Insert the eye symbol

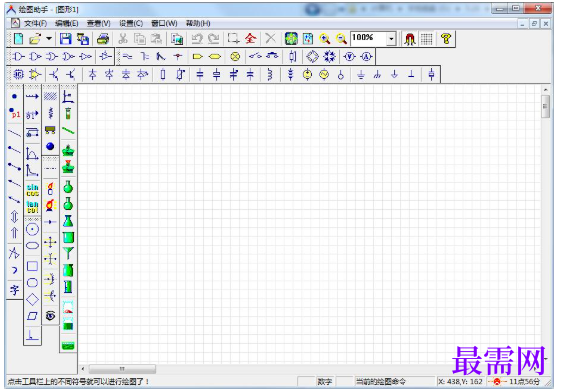pos(50,315)
